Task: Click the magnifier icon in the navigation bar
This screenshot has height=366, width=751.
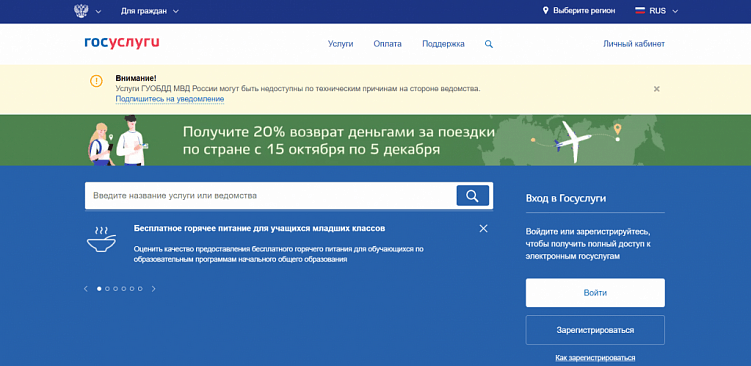Action: [x=489, y=44]
